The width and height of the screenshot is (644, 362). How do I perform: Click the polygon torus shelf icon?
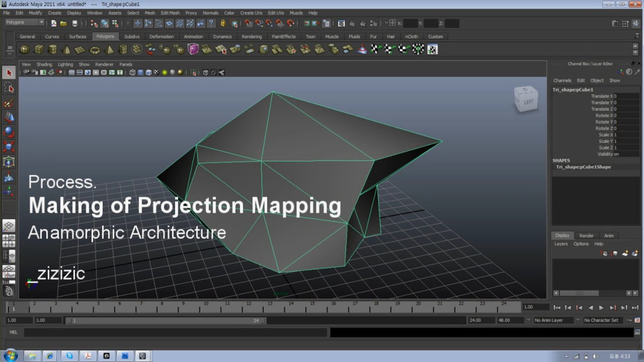(x=94, y=50)
